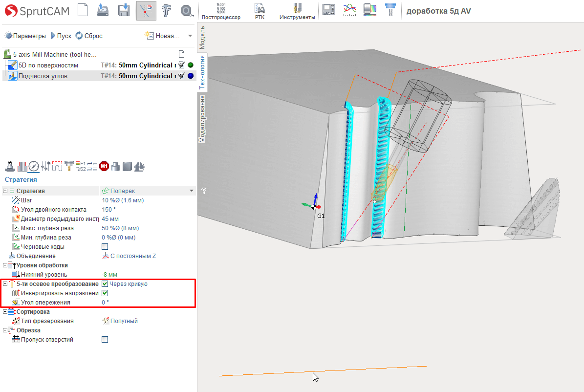Screen dimensions: 584x392
Task: Edit the Шаг value 10 %Ø (1.6 мм)
Action: (123, 200)
